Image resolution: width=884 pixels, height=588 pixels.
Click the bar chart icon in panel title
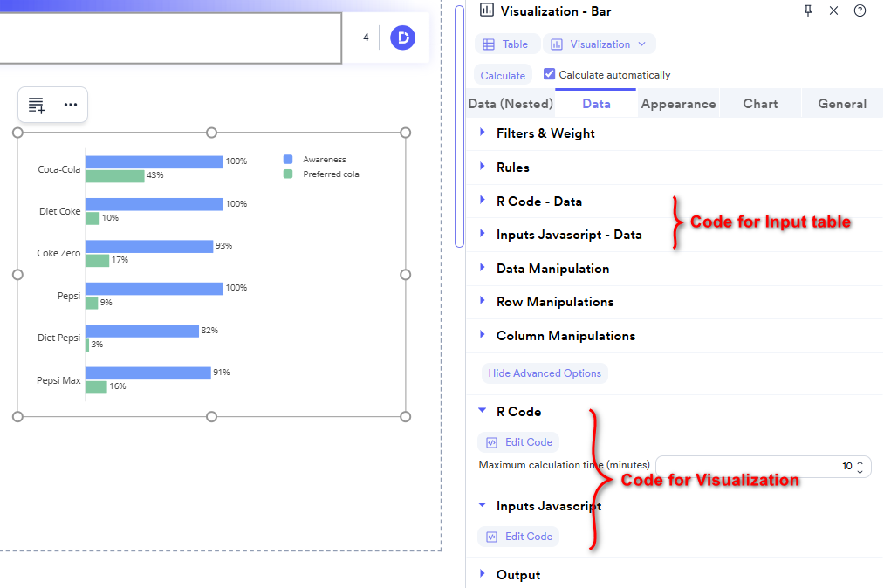pos(486,10)
